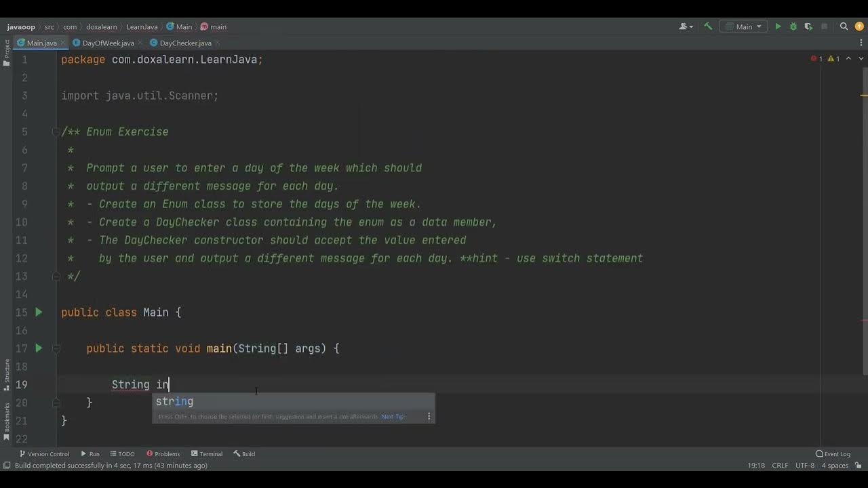Switch to the Main.java tab
The width and height of the screenshot is (868, 488).
[x=41, y=43]
